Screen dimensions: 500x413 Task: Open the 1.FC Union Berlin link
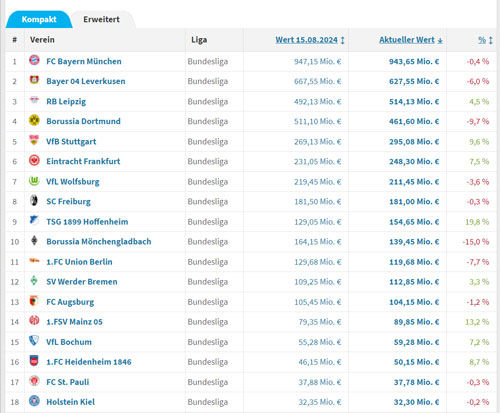79,262
